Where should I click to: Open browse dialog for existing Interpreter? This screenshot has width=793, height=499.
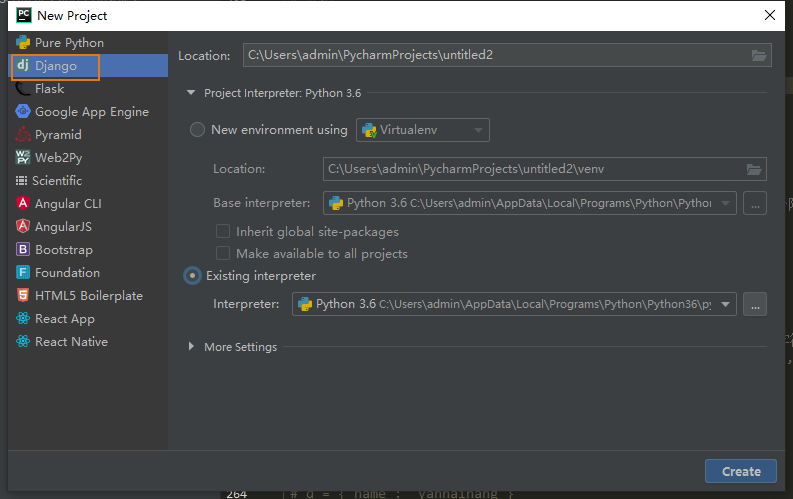pos(755,304)
